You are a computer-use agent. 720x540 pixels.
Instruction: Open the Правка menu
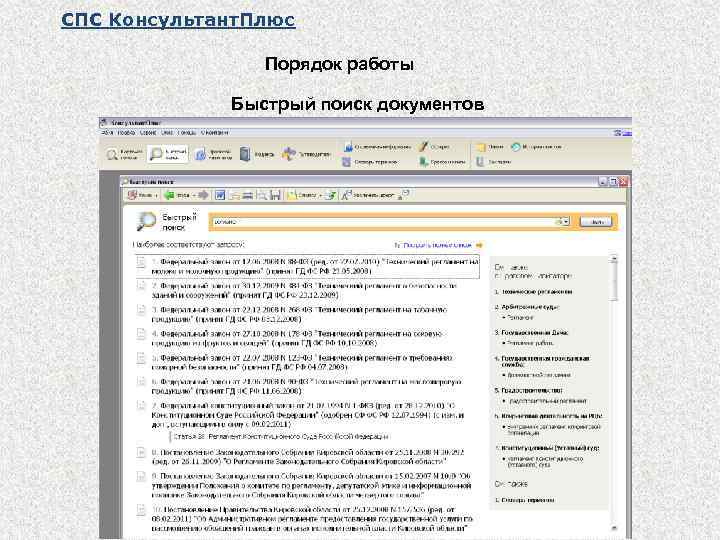(126, 133)
